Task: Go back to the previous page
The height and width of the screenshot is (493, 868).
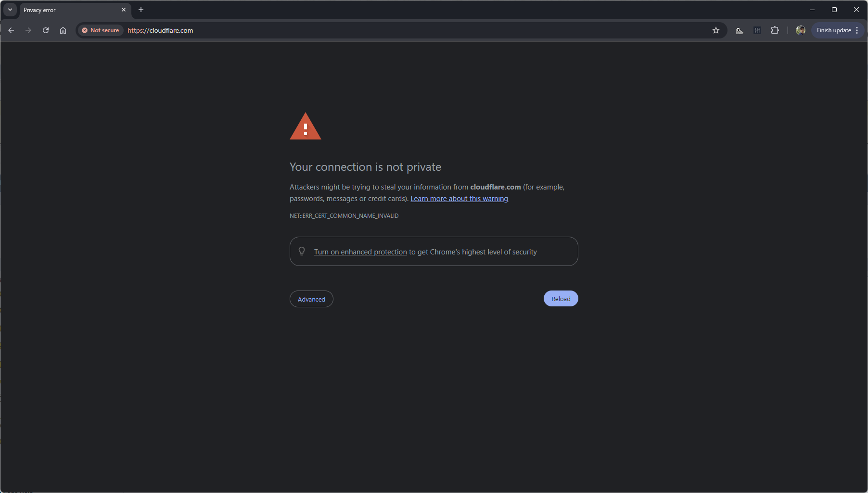Action: [x=11, y=30]
